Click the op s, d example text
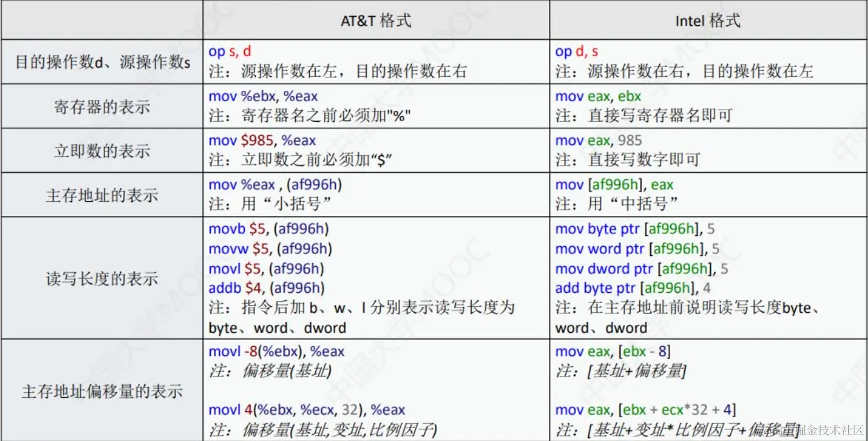Viewport: 868px width, 441px height. coord(229,52)
